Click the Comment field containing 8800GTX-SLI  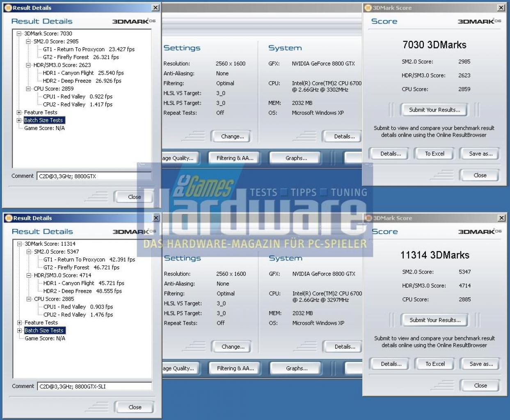[94, 386]
